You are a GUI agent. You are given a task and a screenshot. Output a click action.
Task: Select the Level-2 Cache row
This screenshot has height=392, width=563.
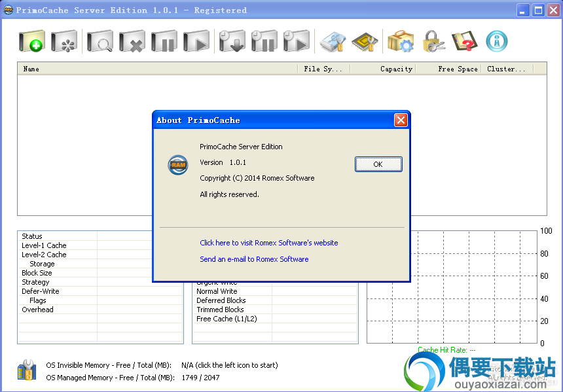coord(100,255)
